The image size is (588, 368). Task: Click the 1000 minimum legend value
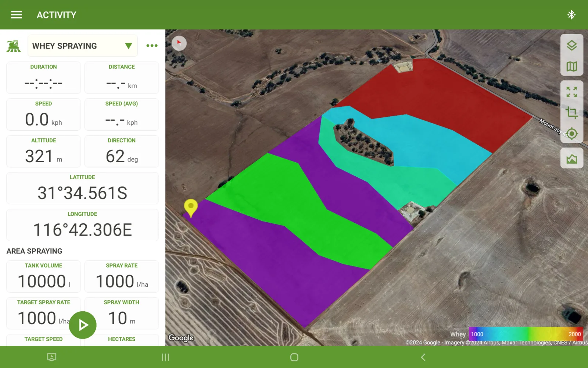tap(477, 334)
